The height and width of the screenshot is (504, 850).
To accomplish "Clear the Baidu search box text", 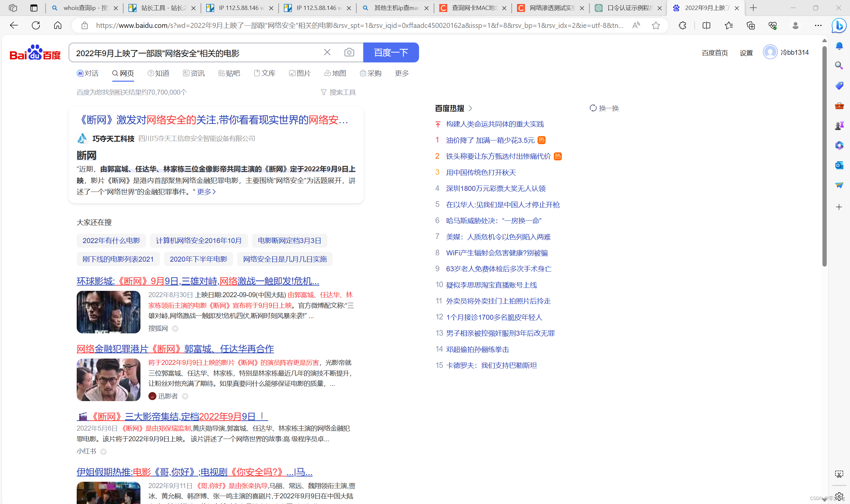I will point(327,52).
